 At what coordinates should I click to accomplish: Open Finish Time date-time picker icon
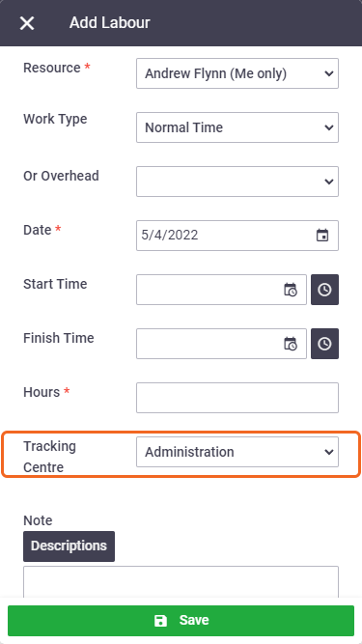click(x=291, y=344)
